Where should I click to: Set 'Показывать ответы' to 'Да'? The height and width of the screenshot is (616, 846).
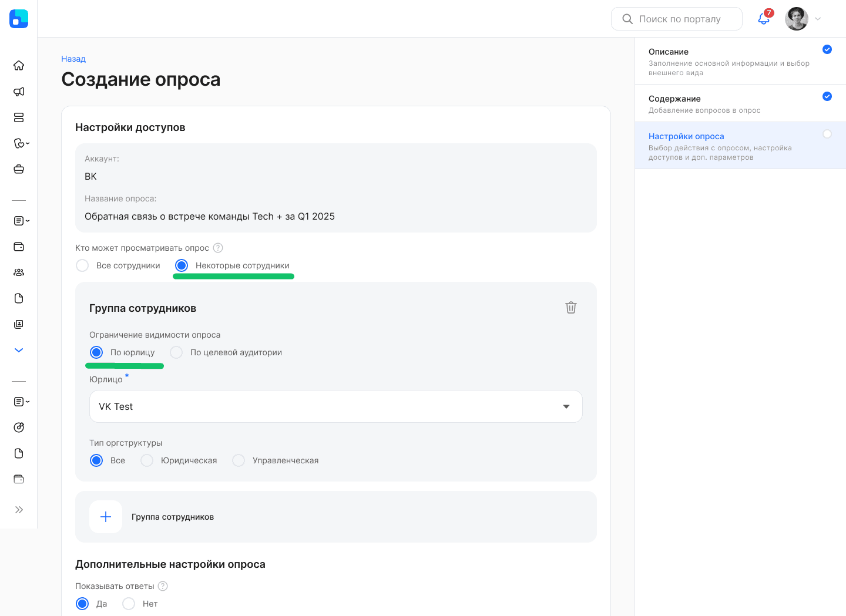[x=91, y=604]
